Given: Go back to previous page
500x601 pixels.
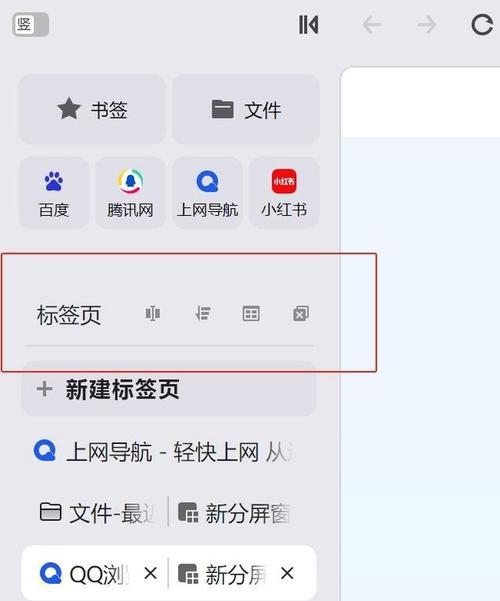Looking at the screenshot, I should (372, 25).
